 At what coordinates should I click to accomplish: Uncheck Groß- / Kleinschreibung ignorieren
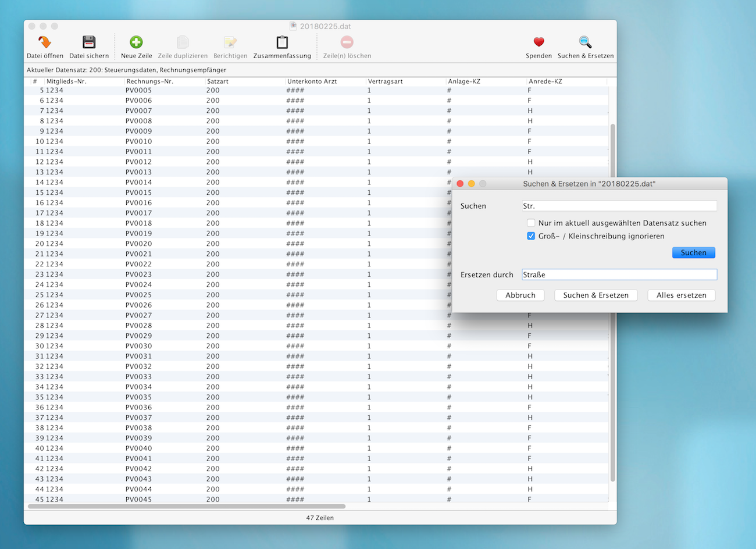[x=531, y=236]
